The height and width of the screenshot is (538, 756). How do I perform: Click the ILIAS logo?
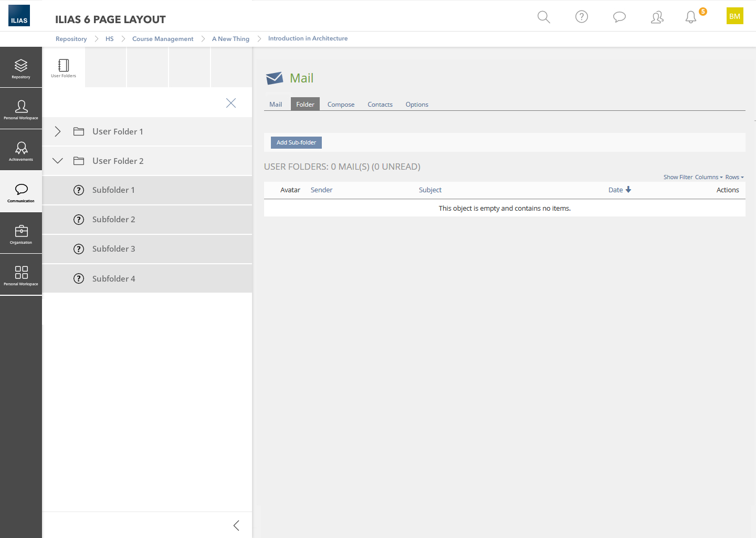click(19, 16)
